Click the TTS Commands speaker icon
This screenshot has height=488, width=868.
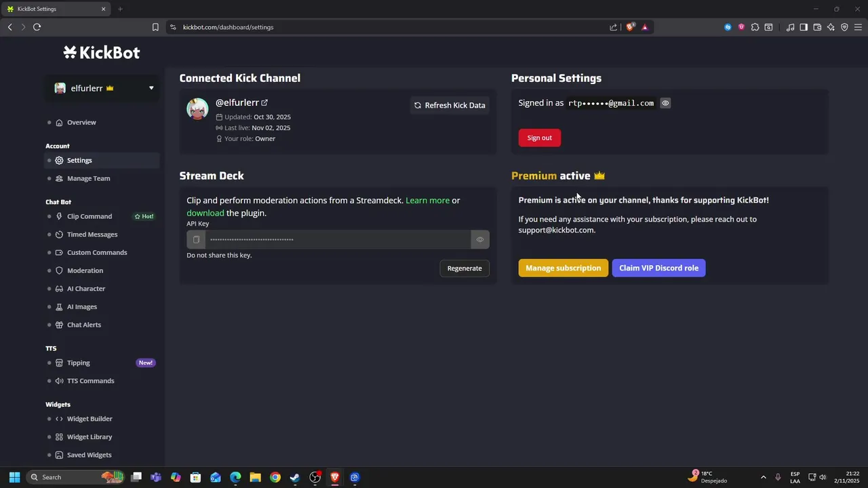(59, 381)
